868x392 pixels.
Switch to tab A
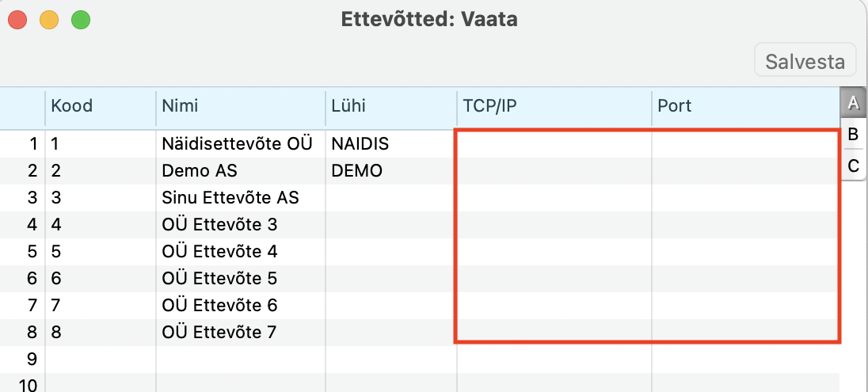[x=853, y=103]
